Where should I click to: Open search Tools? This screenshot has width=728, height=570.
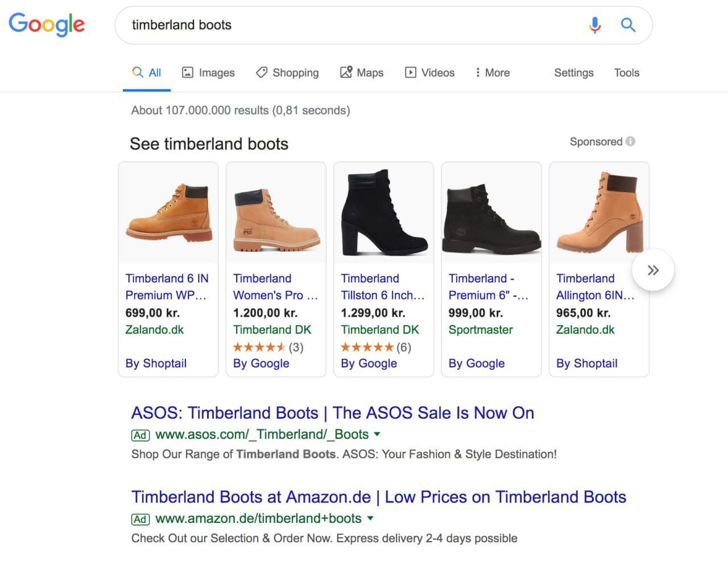point(627,73)
